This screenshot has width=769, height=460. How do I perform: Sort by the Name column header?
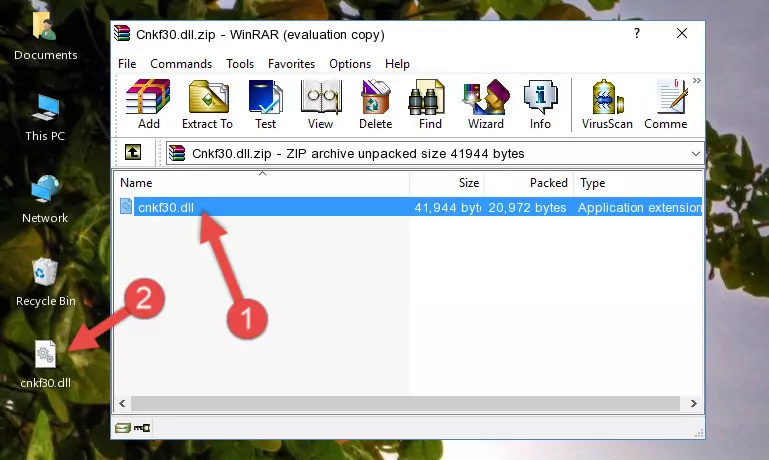pyautogui.click(x=262, y=183)
